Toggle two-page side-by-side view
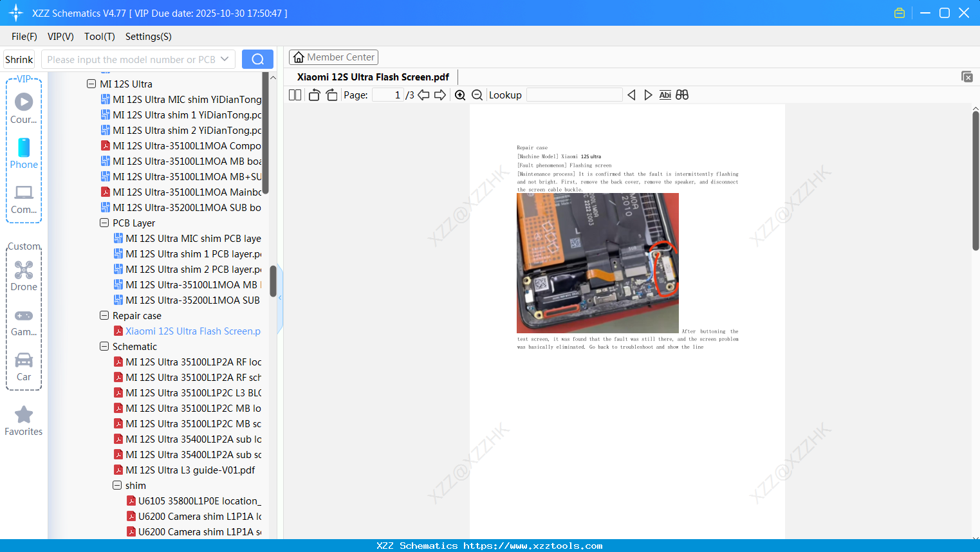The image size is (980, 552). point(295,95)
